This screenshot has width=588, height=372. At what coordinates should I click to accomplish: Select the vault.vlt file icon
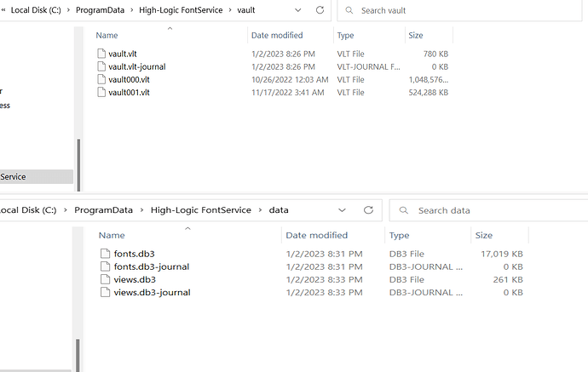pyautogui.click(x=101, y=54)
